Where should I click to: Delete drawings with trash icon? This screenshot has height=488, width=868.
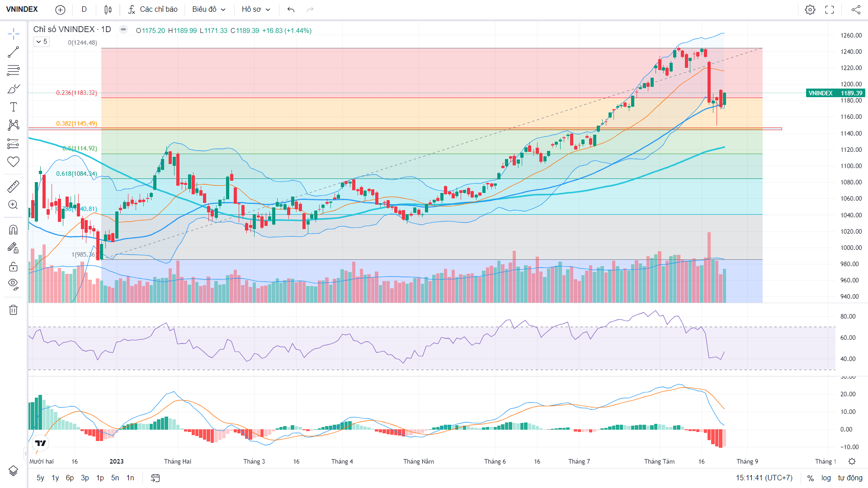[x=13, y=310]
